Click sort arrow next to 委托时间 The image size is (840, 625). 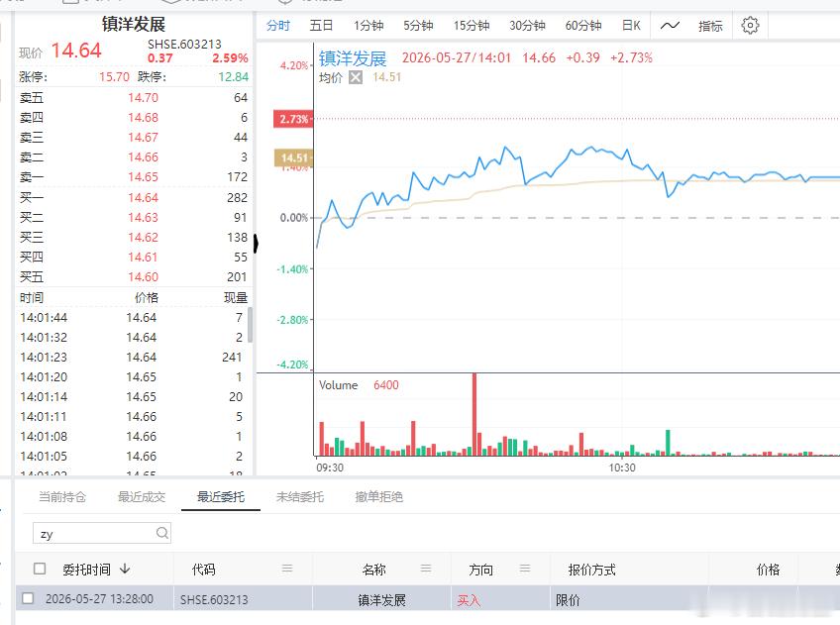pyautogui.click(x=125, y=569)
